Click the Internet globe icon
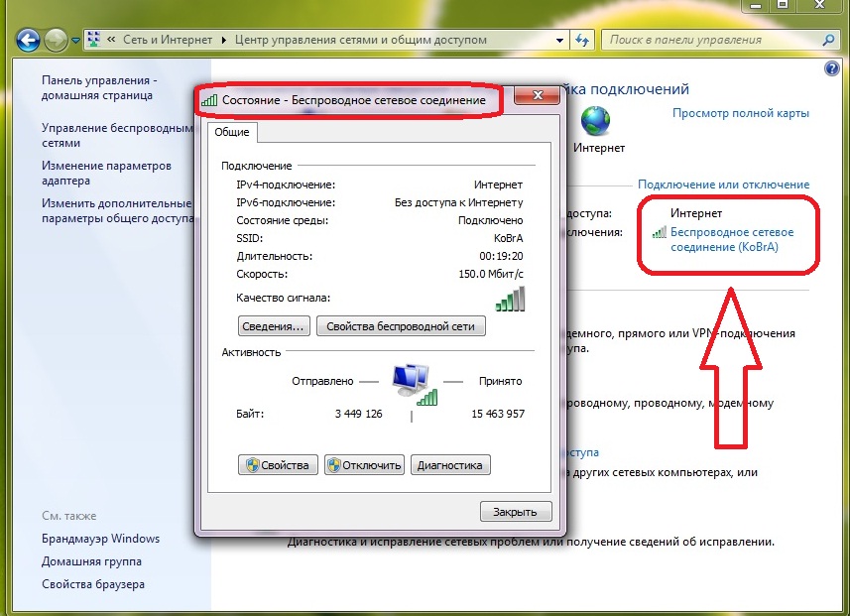 tap(597, 120)
